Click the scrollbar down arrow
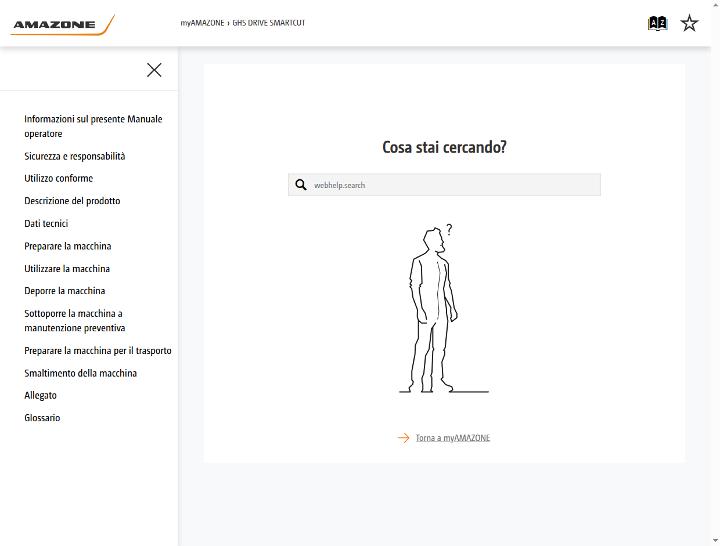The height and width of the screenshot is (546, 720). tap(715, 542)
